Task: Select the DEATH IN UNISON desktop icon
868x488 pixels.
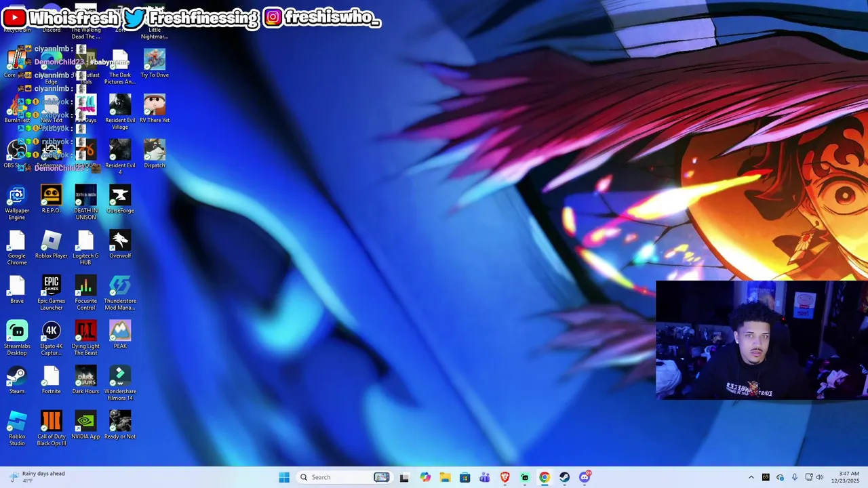Action: 85,203
